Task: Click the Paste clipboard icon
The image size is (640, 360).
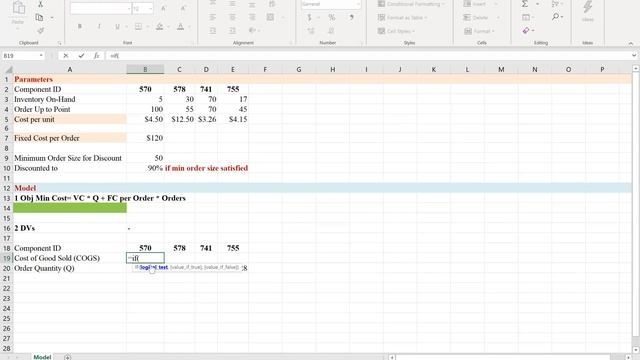Action: [18, 8]
